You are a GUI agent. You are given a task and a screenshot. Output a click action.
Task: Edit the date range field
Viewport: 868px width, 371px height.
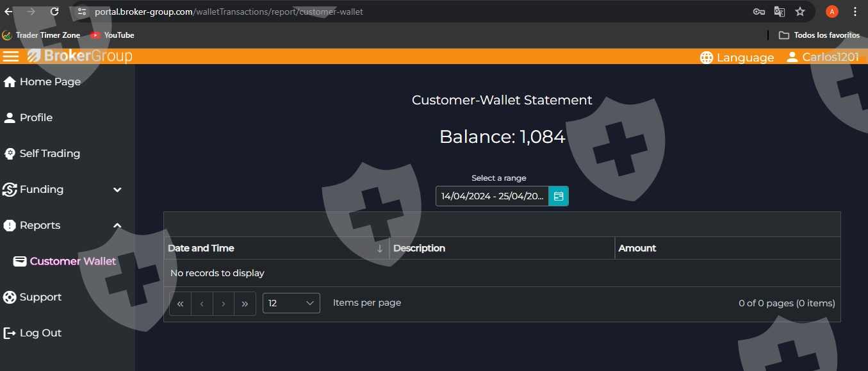click(492, 196)
